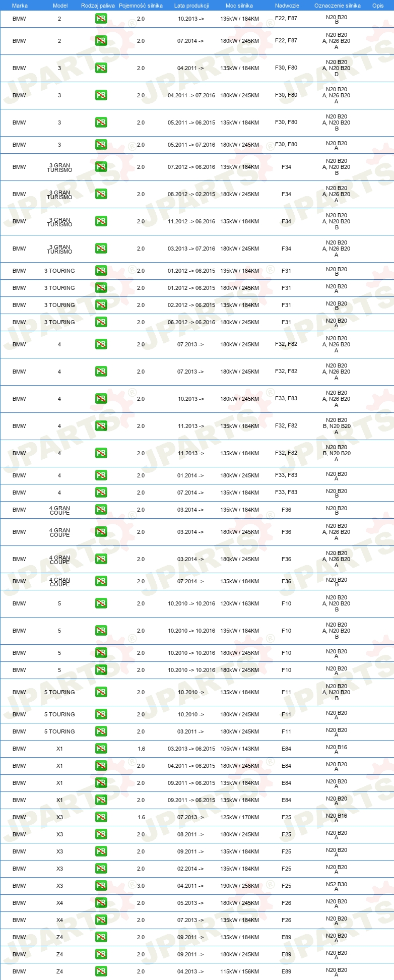Click fuel icon in 3 Touring 06.2012 row
The height and width of the screenshot is (980, 394).
(x=101, y=322)
